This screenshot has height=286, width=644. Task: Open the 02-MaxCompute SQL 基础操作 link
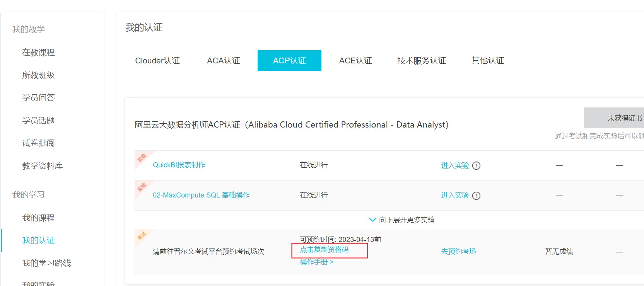[x=201, y=195]
